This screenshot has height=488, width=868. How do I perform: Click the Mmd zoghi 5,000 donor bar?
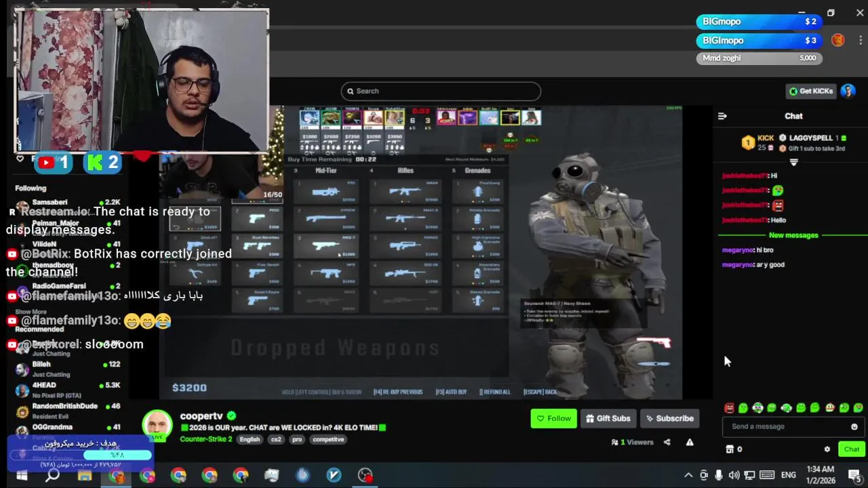point(759,58)
